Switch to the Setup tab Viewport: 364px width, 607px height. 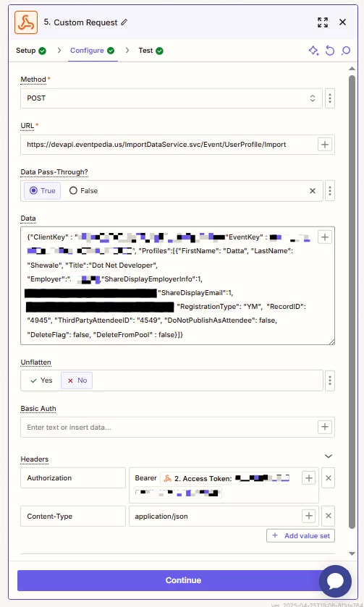coord(31,51)
